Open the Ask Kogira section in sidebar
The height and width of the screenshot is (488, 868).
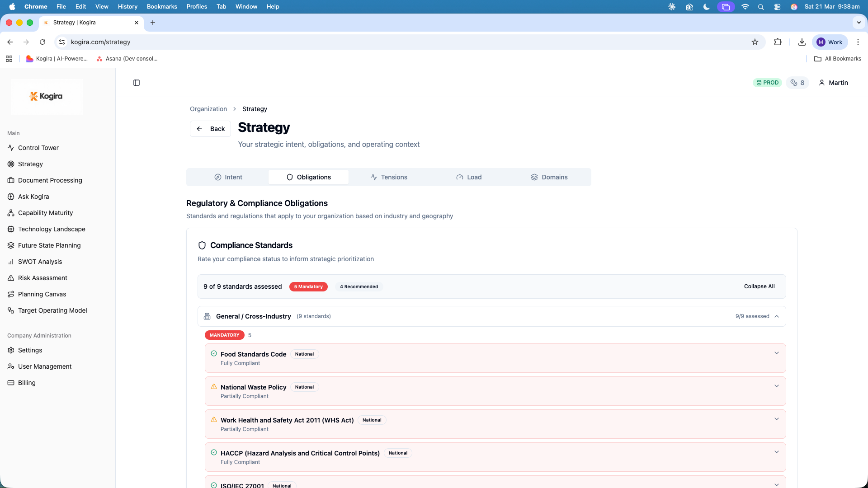point(34,197)
